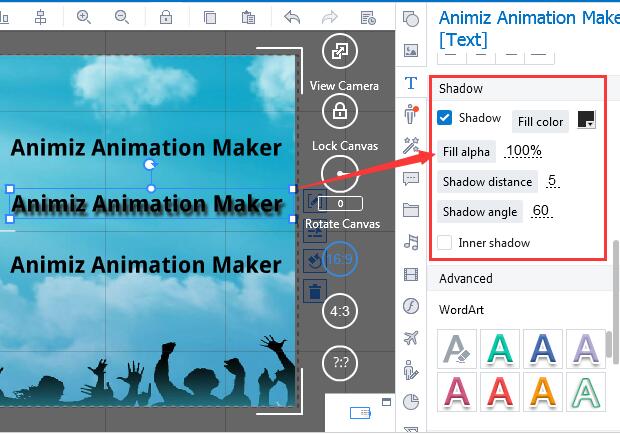Click the Rotate Canvas dial
The height and width of the screenshot is (434, 620).
point(340,174)
